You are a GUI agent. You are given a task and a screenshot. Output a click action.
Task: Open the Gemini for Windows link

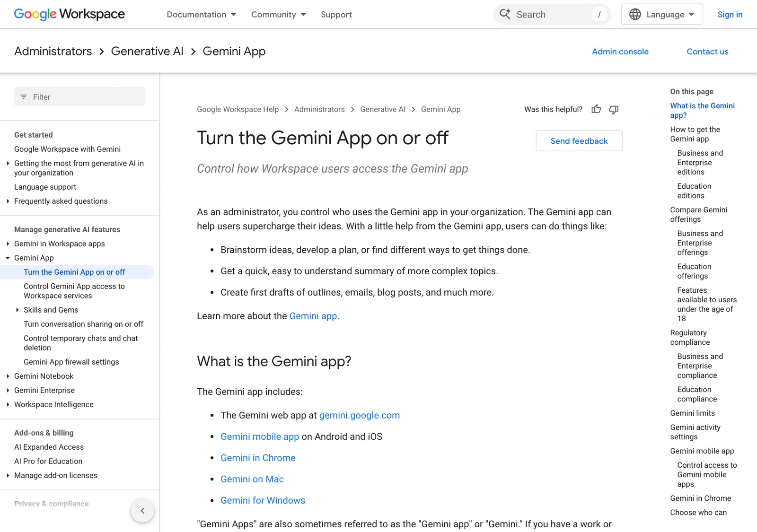click(x=263, y=500)
